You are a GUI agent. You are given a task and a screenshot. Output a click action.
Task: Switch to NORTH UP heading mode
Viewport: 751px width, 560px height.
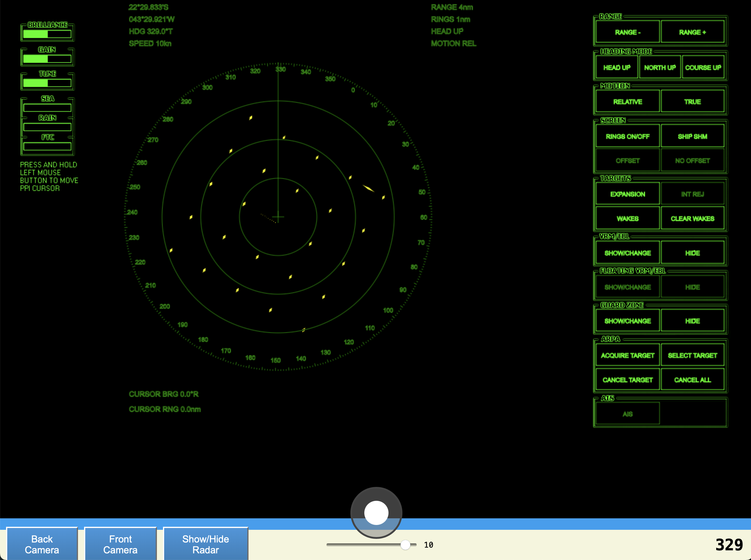(x=659, y=67)
